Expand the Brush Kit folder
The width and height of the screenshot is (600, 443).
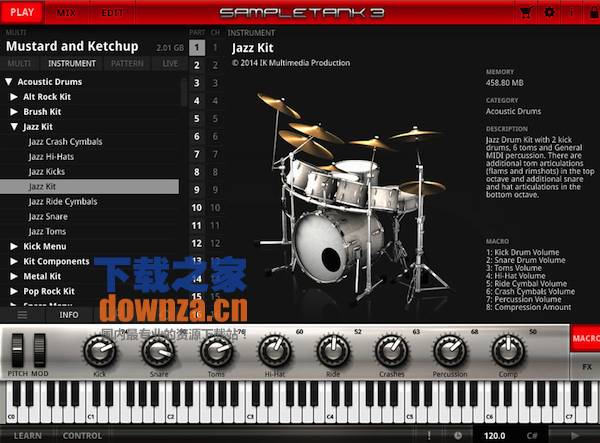tap(14, 112)
